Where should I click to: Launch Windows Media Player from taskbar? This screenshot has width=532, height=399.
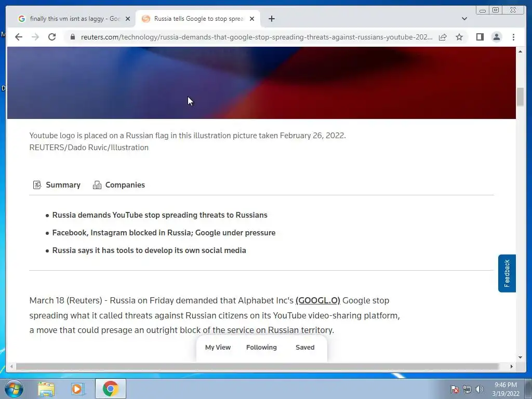[77, 389]
